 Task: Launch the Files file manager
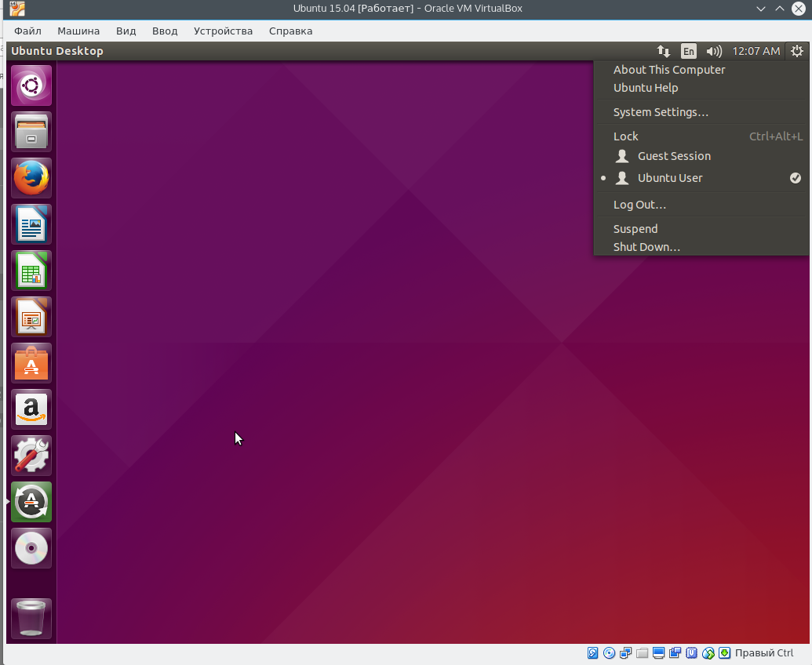pyautogui.click(x=31, y=132)
